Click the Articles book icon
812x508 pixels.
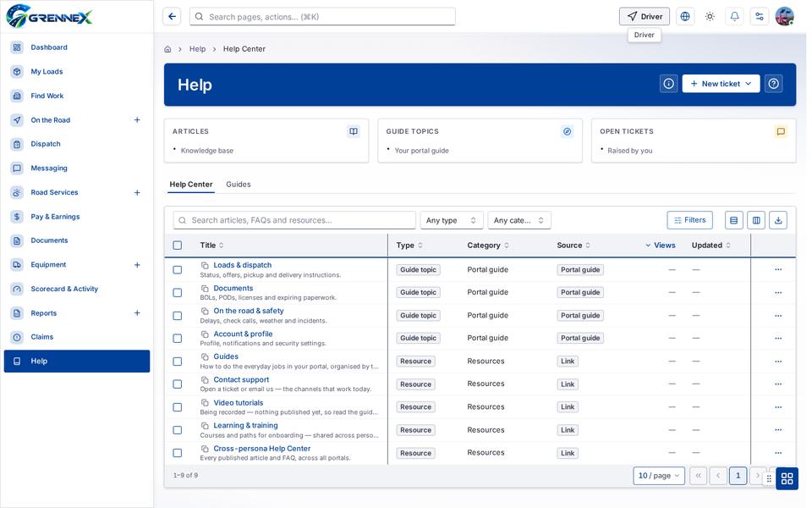tap(354, 132)
